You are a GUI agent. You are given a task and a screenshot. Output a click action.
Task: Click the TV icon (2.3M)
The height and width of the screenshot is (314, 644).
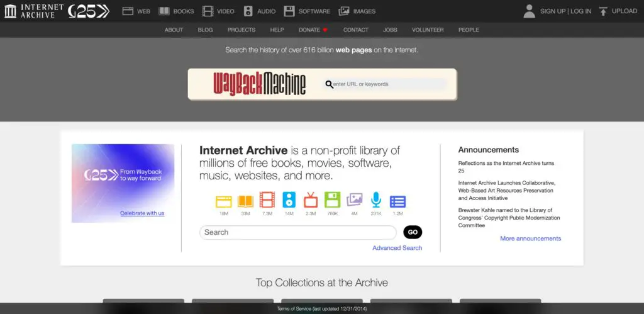coord(311,199)
